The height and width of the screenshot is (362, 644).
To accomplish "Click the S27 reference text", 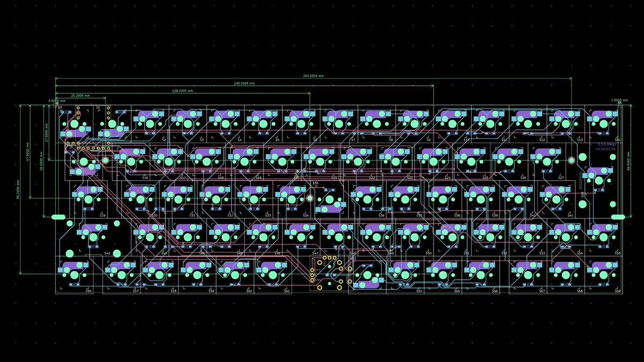I will point(561,177).
